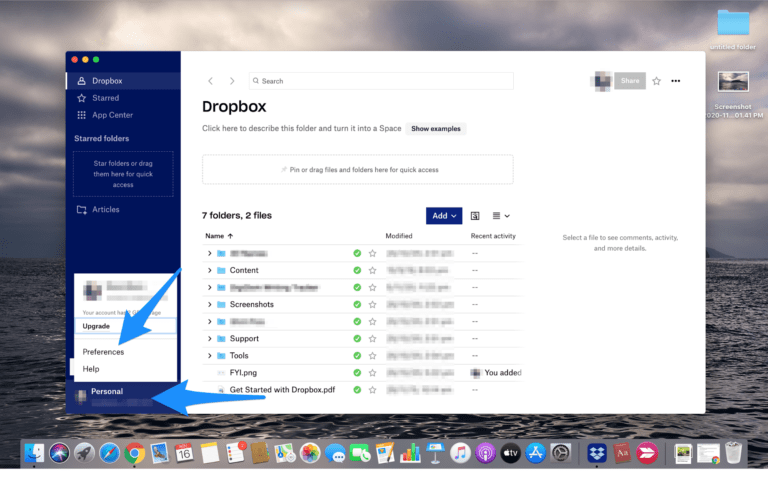The width and height of the screenshot is (768, 480).
Task: Click the Search input field
Action: (x=381, y=81)
